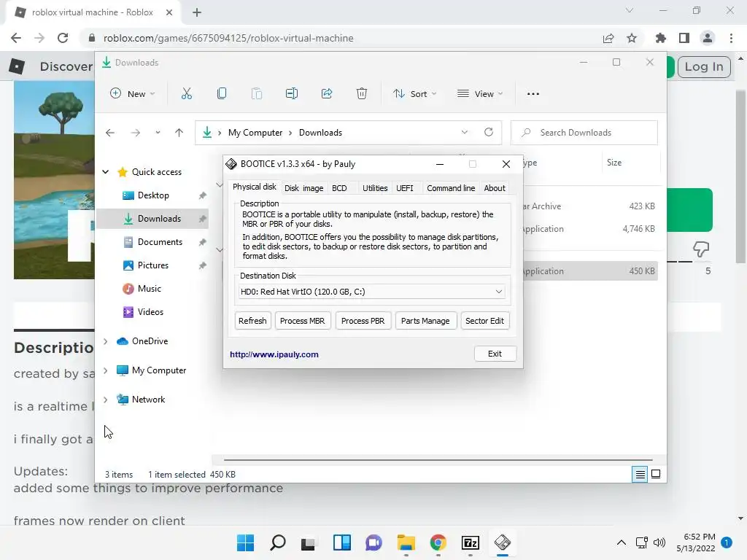Open File Explorer icon on taskbar

[406, 542]
